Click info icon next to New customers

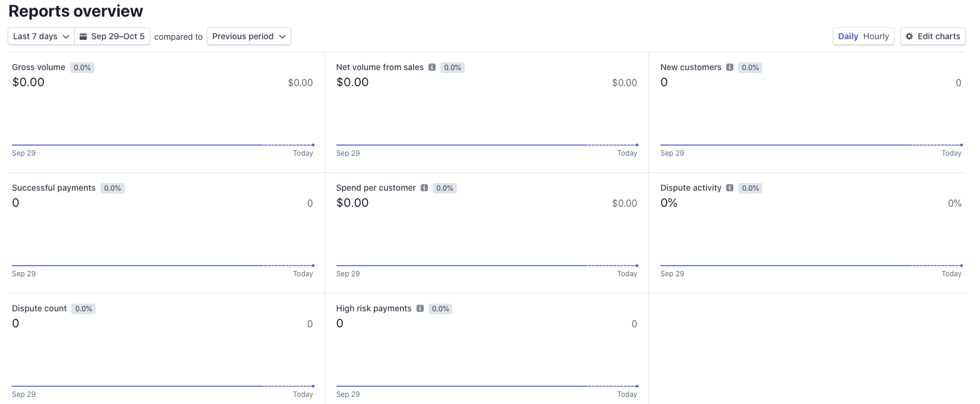pyautogui.click(x=730, y=68)
